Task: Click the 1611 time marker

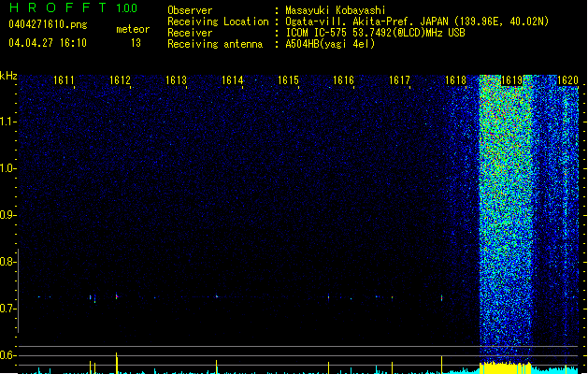Action: tap(64, 80)
